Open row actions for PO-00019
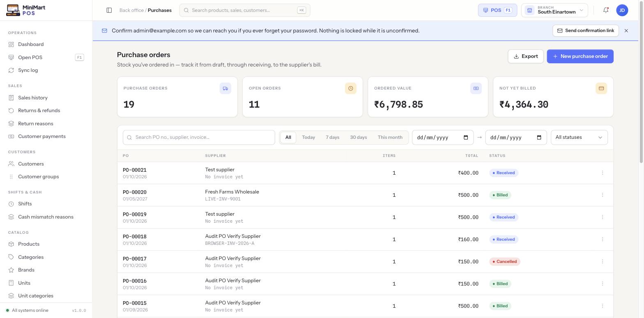The width and height of the screenshot is (644, 318). [x=603, y=217]
